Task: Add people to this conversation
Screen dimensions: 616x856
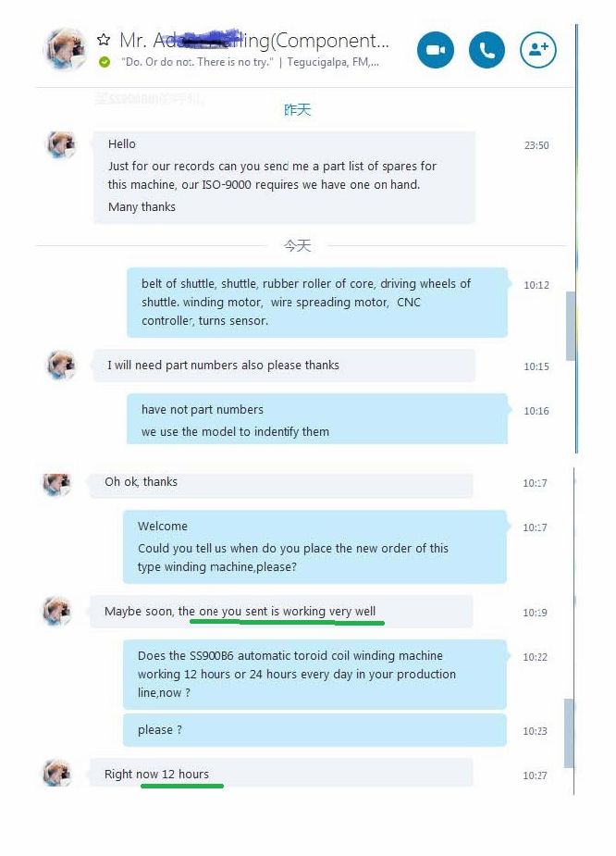Action: (x=538, y=50)
